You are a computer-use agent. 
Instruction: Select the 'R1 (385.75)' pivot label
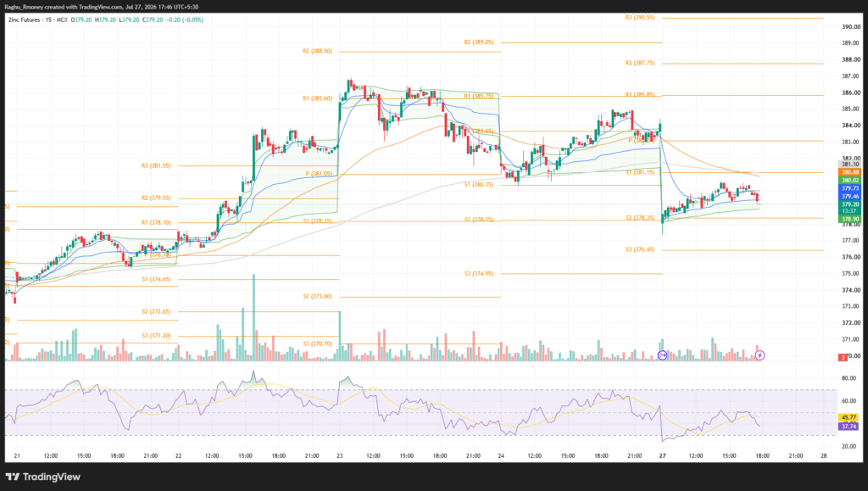pos(478,97)
